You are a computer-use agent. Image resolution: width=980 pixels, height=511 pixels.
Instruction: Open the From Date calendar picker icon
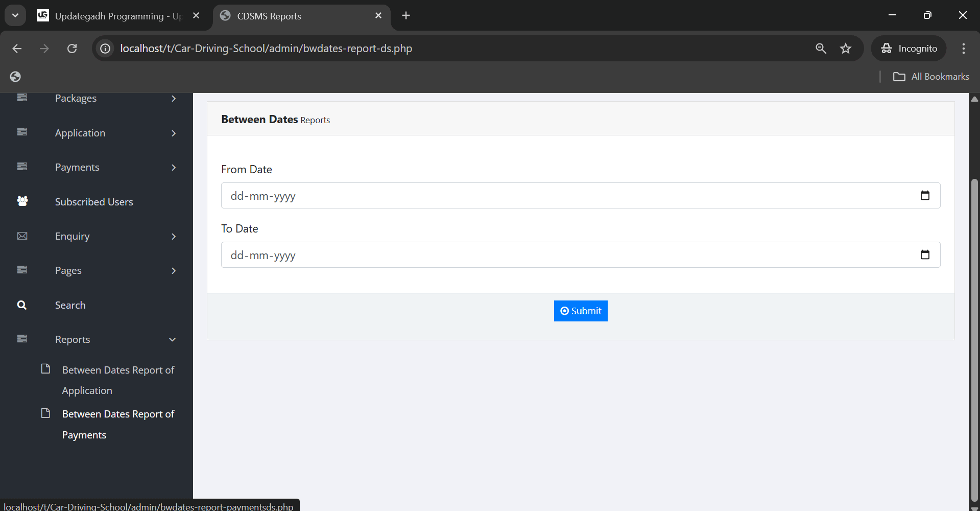pyautogui.click(x=924, y=196)
